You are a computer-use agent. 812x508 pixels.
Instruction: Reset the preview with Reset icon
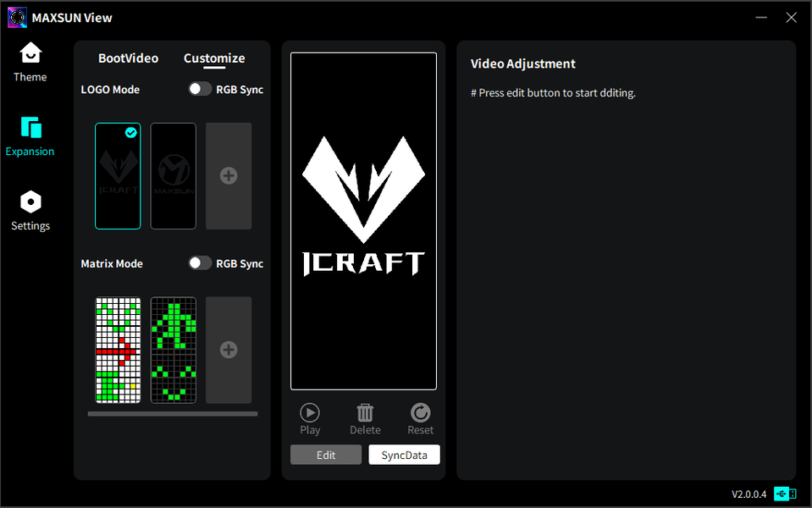click(420, 419)
